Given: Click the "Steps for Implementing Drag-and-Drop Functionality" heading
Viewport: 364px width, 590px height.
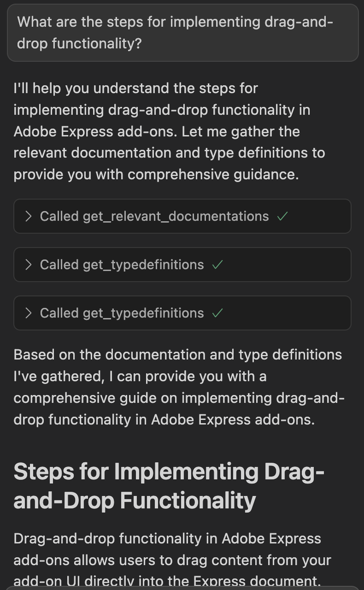Looking at the screenshot, I should (x=169, y=486).
